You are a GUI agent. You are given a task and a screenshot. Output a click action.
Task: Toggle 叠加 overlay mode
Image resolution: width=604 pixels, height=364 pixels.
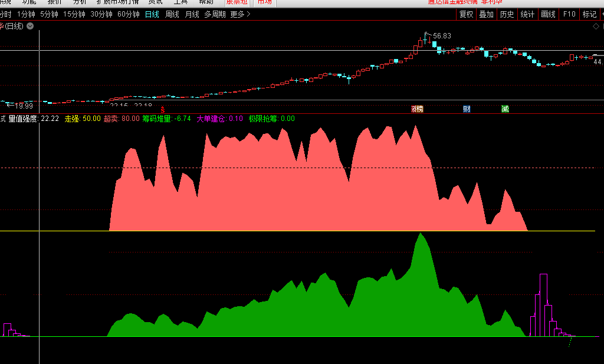pyautogui.click(x=486, y=14)
